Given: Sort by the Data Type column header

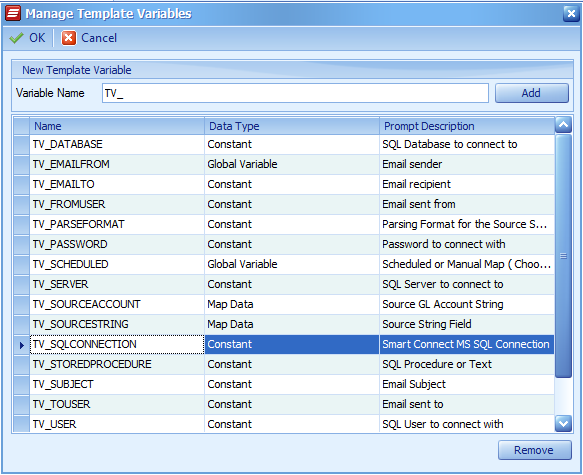Looking at the screenshot, I should click(292, 126).
